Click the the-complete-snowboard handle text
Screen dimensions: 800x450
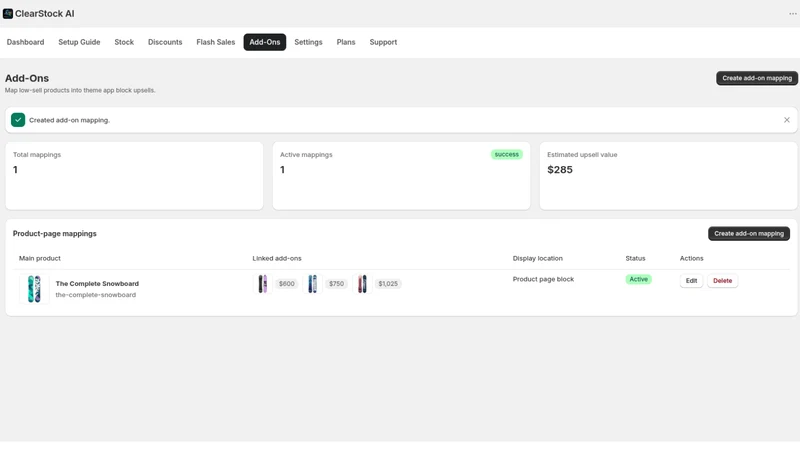(x=95, y=295)
